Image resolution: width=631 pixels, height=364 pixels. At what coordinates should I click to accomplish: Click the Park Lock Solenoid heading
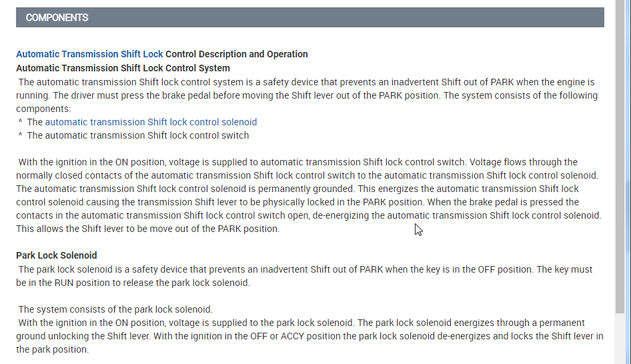click(x=57, y=255)
